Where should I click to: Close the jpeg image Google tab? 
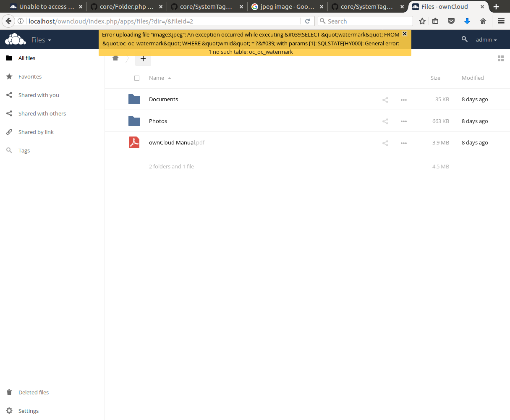pyautogui.click(x=322, y=7)
